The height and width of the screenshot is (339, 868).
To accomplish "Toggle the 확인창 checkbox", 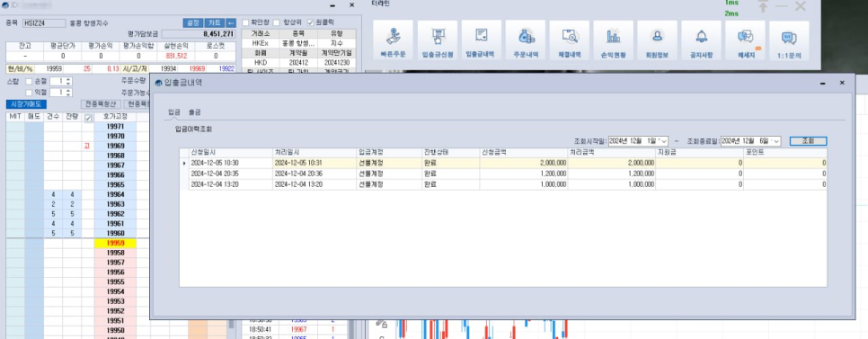I will pos(246,22).
